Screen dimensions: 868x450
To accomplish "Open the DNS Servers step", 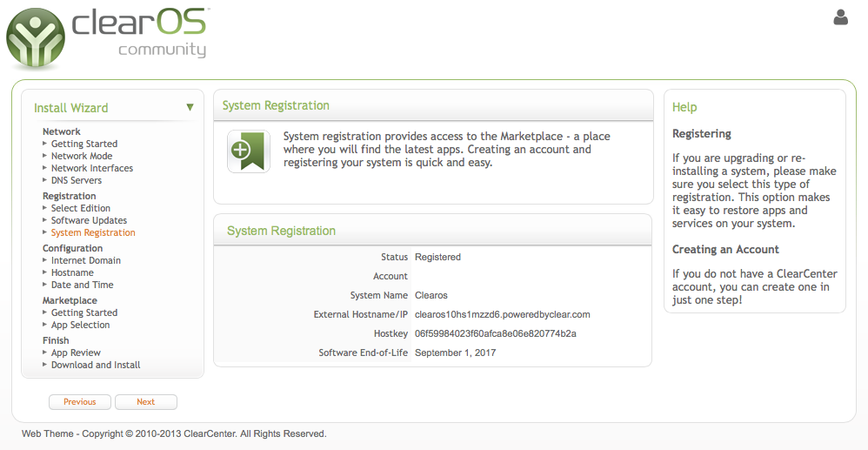I will pos(77,180).
